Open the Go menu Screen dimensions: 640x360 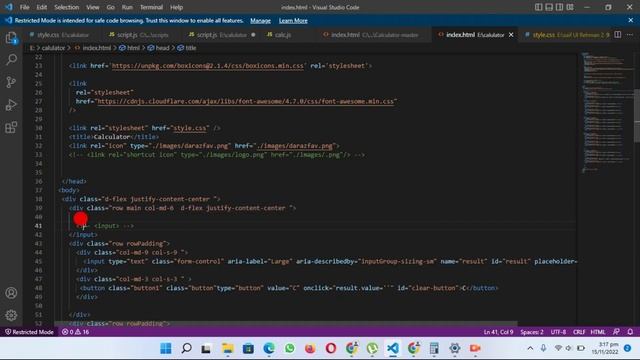[x=110, y=7]
